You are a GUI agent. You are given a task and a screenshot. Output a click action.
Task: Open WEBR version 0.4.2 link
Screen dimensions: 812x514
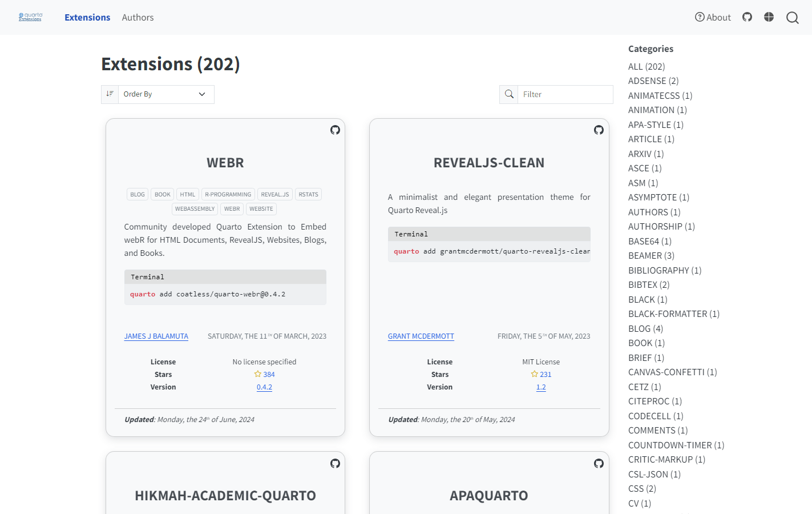point(264,387)
